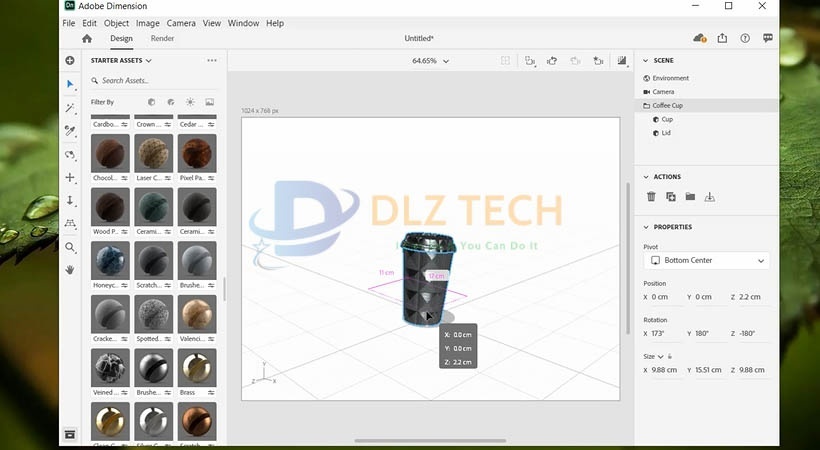Click the canvas vertical scrollbar
Image resolution: width=820 pixels, height=450 pixels.
[628, 258]
